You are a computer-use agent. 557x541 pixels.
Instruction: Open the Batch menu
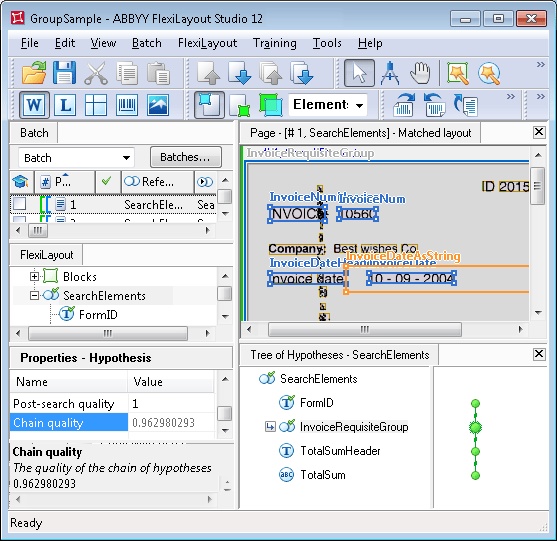[147, 43]
